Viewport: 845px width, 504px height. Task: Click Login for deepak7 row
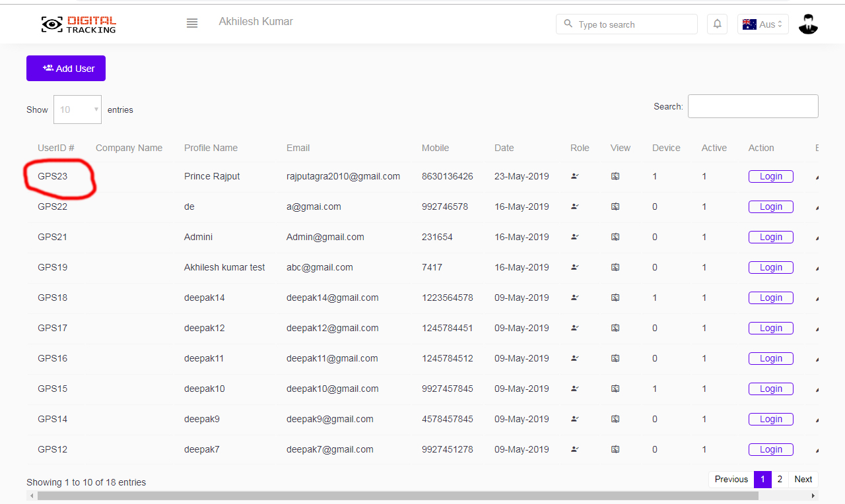tap(770, 449)
